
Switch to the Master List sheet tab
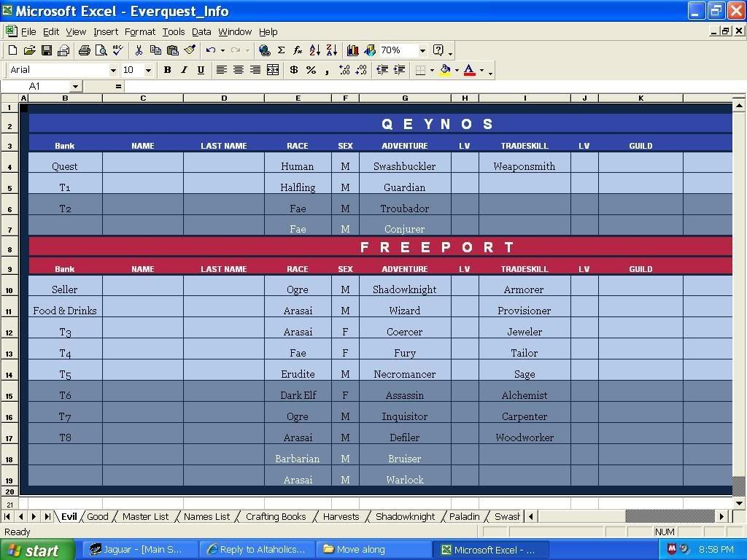click(x=145, y=516)
